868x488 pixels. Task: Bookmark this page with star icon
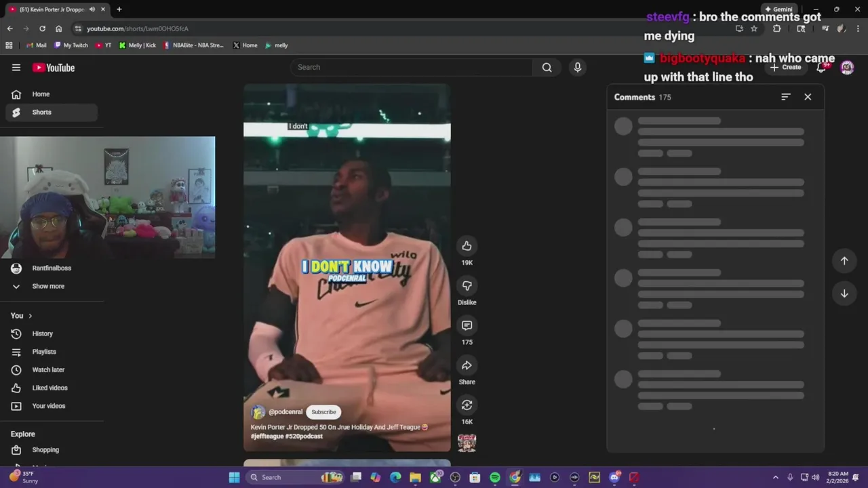point(754,28)
